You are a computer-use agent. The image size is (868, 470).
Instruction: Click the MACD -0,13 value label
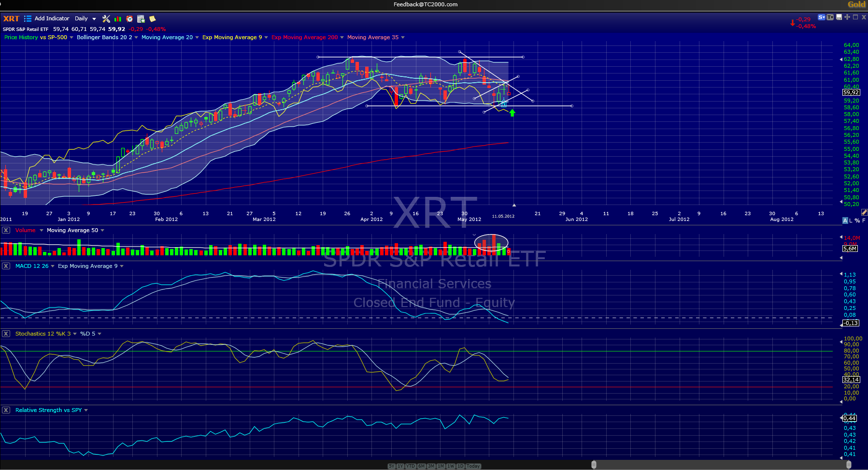pyautogui.click(x=851, y=323)
